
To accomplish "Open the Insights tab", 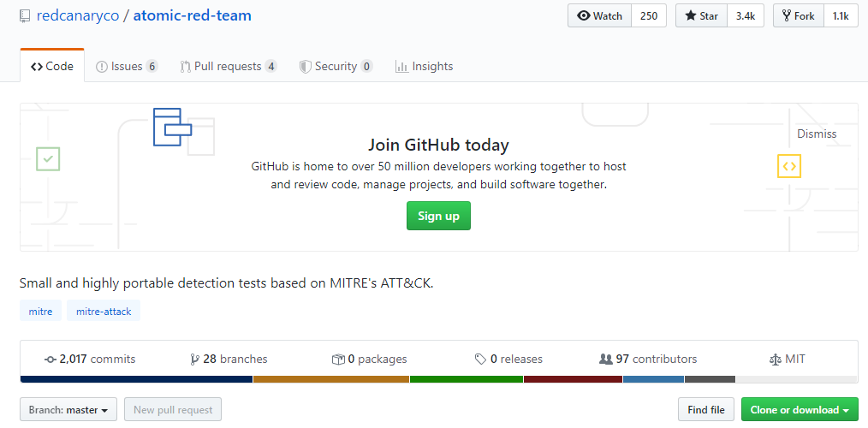I will pos(424,67).
